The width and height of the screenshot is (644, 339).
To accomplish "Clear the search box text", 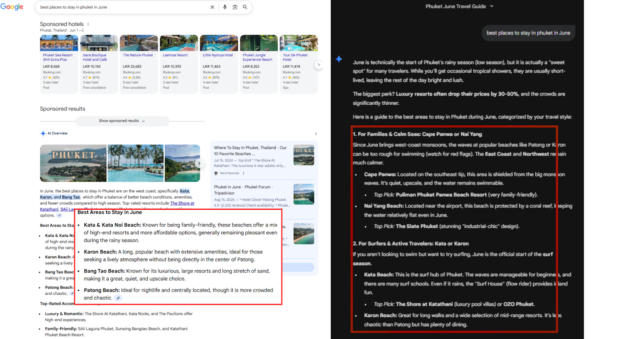I will tap(212, 7).
